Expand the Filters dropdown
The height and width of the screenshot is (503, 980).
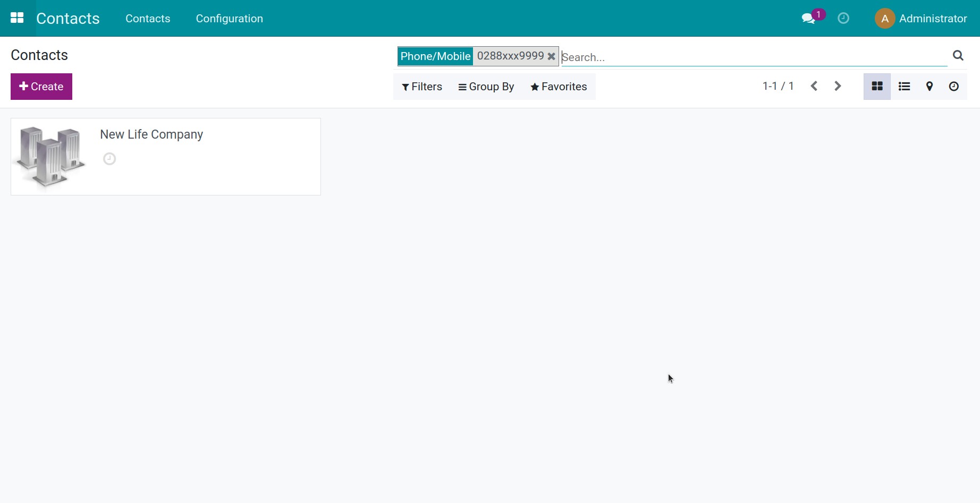(422, 87)
